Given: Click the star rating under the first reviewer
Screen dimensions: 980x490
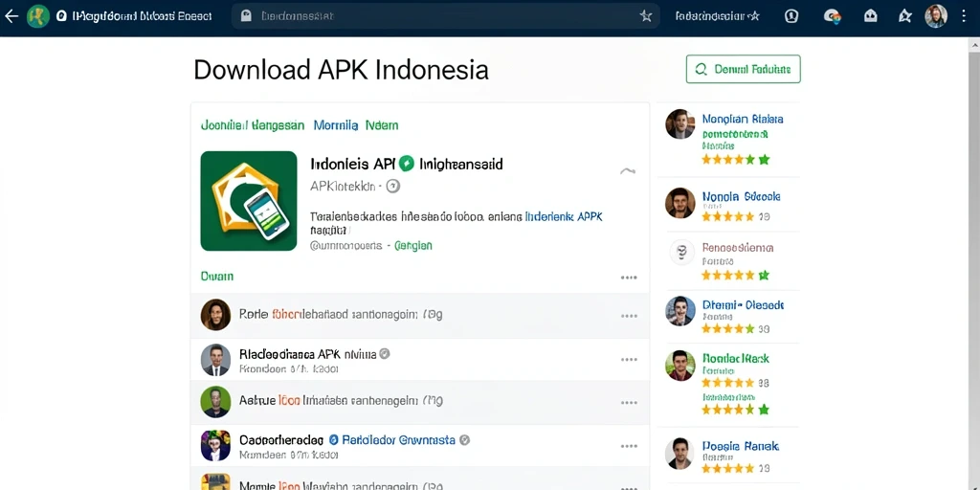Looking at the screenshot, I should 736,160.
